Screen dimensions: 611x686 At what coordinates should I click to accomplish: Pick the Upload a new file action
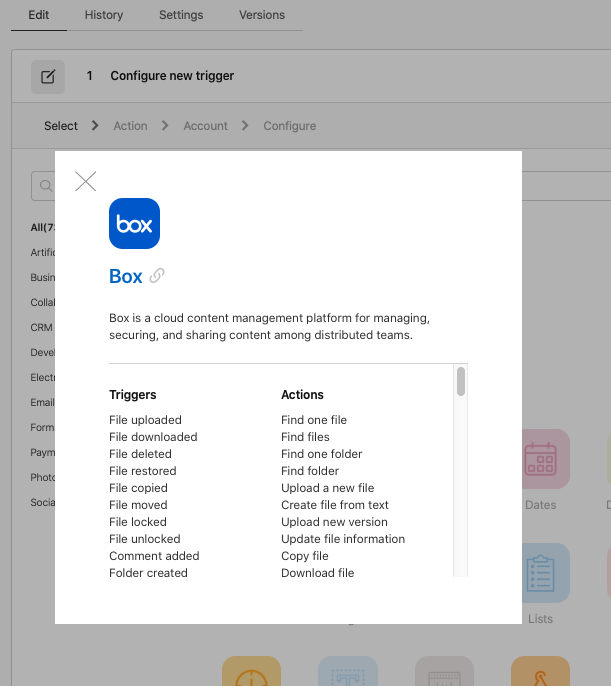(x=327, y=488)
